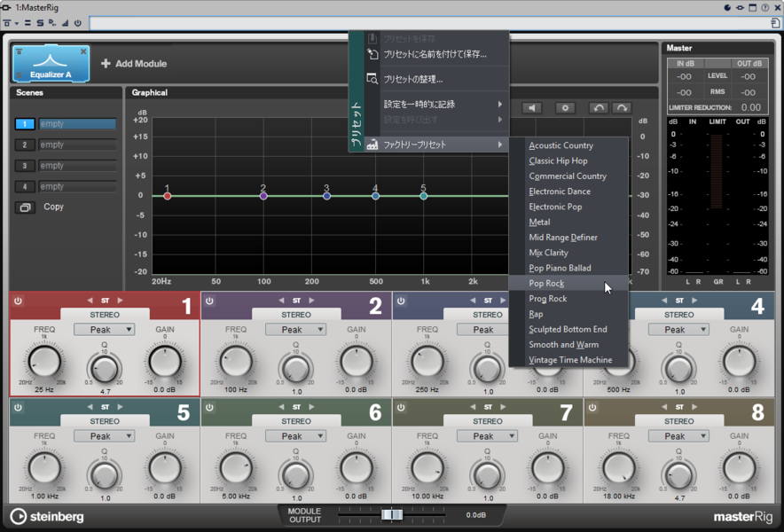The width and height of the screenshot is (784, 532).
Task: Choose Vintage Time Machine preset
Action: pyautogui.click(x=570, y=360)
